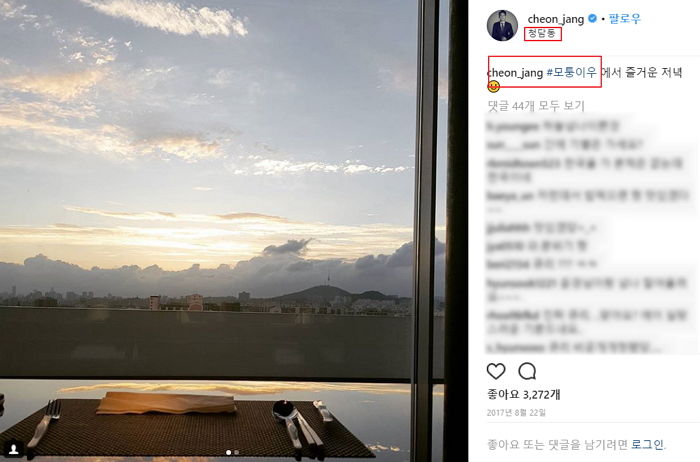Click cheon_jang username in the caption

coord(515,72)
